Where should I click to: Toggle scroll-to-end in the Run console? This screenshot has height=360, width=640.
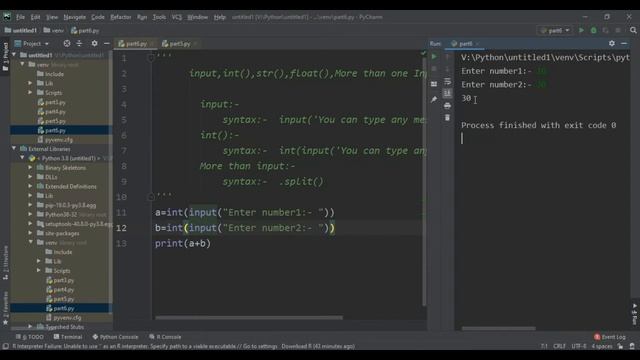click(x=447, y=93)
